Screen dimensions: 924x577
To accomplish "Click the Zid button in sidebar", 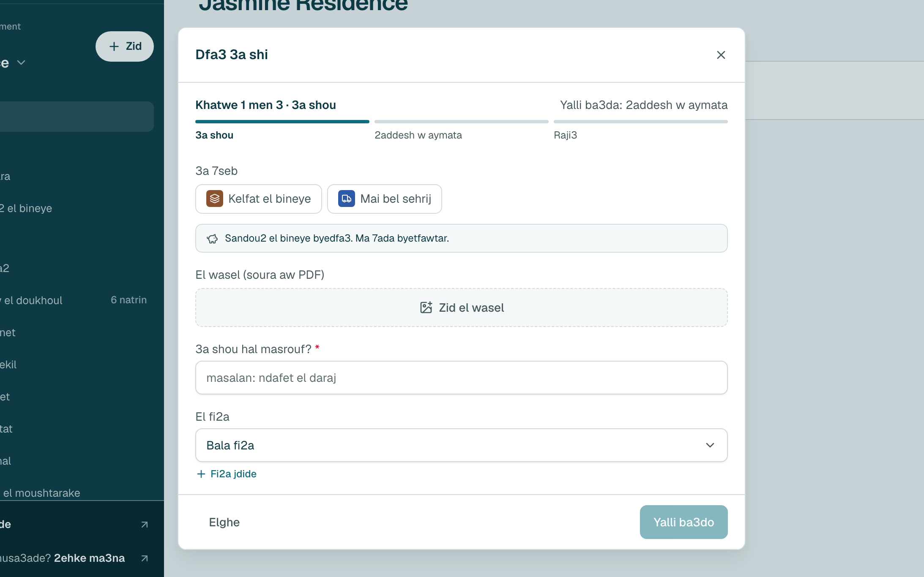I will tap(125, 46).
